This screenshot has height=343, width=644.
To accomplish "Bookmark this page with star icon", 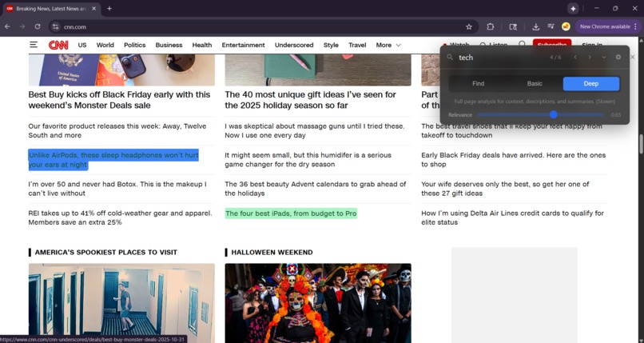I will click(469, 26).
